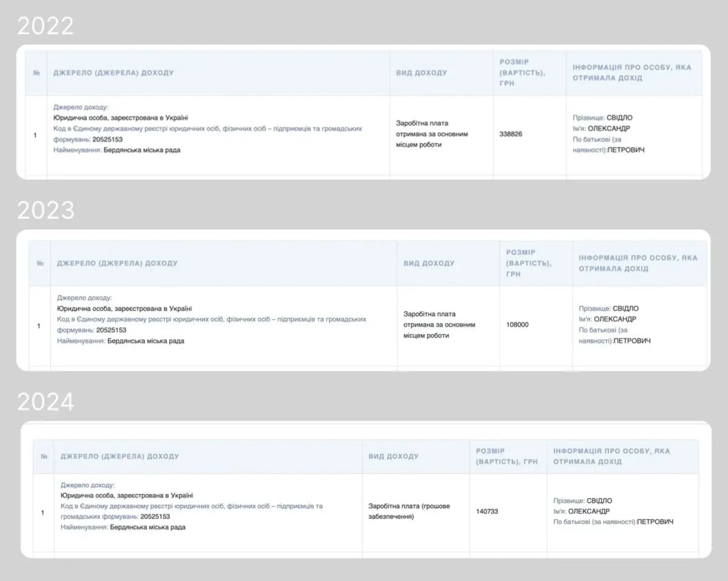The height and width of the screenshot is (581, 728).
Task: Click 'РОЗМІР (ВАРТІСТЬ), ГРН' header in 2022 table
Action: coord(522,73)
